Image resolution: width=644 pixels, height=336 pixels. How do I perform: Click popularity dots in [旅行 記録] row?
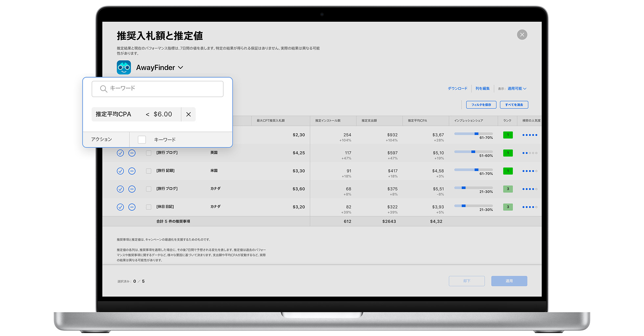pyautogui.click(x=530, y=171)
